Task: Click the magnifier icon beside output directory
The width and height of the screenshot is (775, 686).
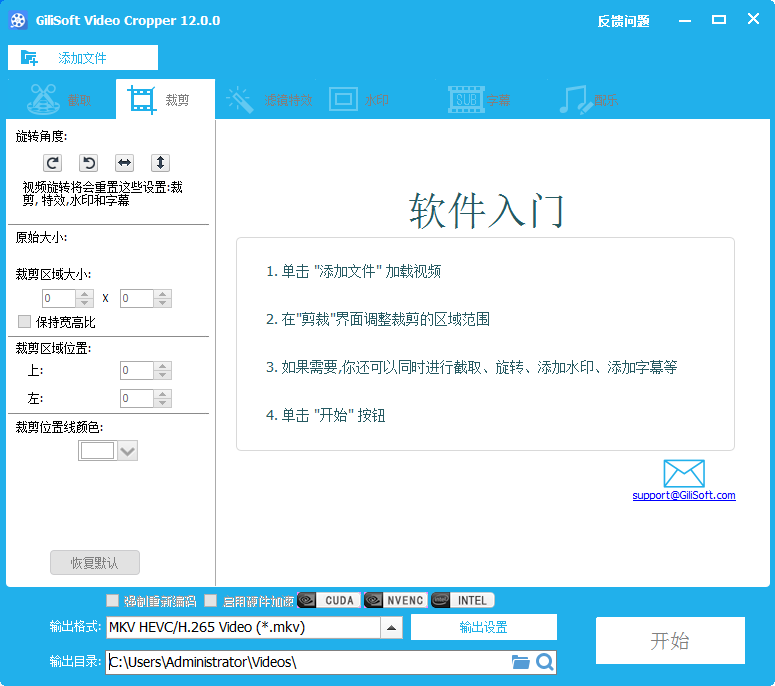Action: (x=545, y=662)
